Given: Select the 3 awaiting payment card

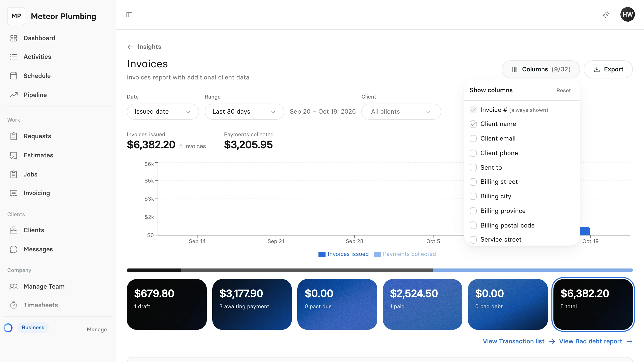Looking at the screenshot, I should tap(252, 304).
